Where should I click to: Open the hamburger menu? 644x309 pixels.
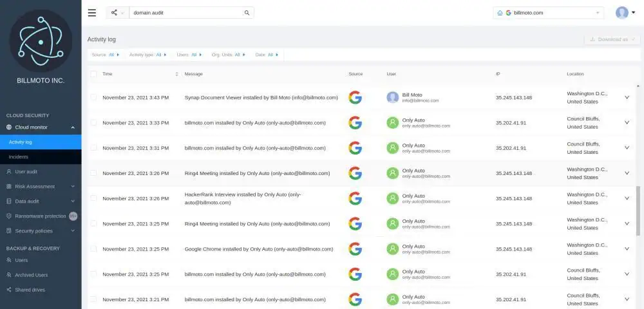click(92, 13)
